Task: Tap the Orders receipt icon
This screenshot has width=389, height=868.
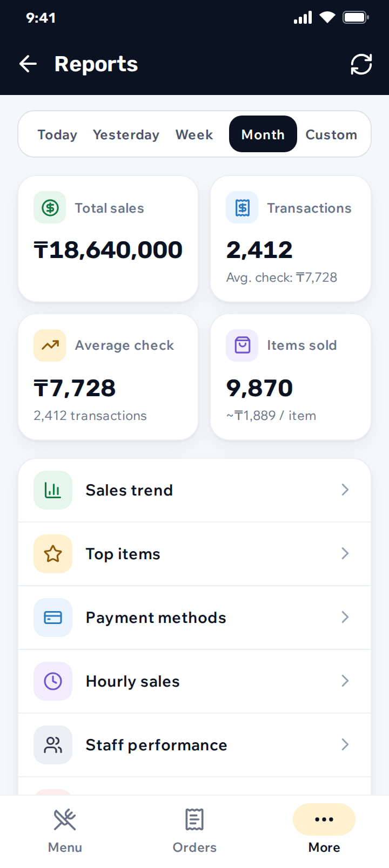Action: 194,819
